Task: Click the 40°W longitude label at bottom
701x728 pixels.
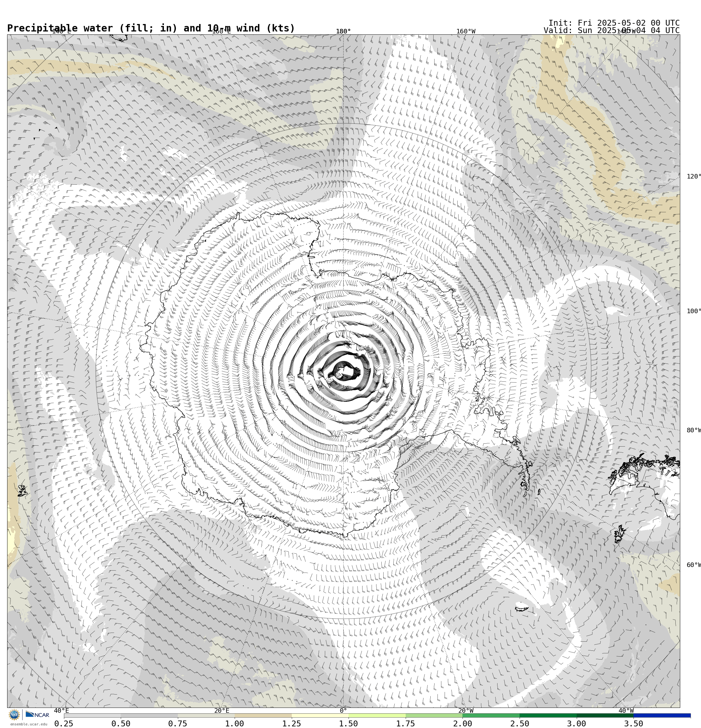Action: (x=626, y=711)
